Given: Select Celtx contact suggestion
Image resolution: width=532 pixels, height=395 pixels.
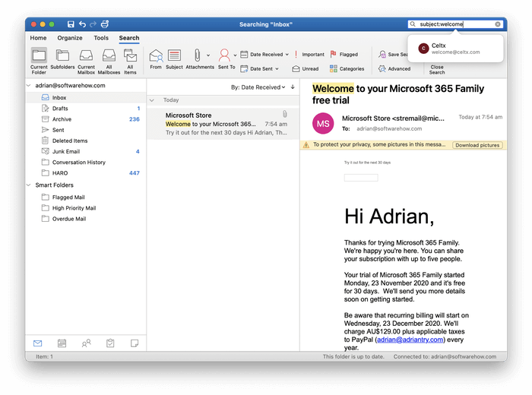Looking at the screenshot, I should pos(455,49).
